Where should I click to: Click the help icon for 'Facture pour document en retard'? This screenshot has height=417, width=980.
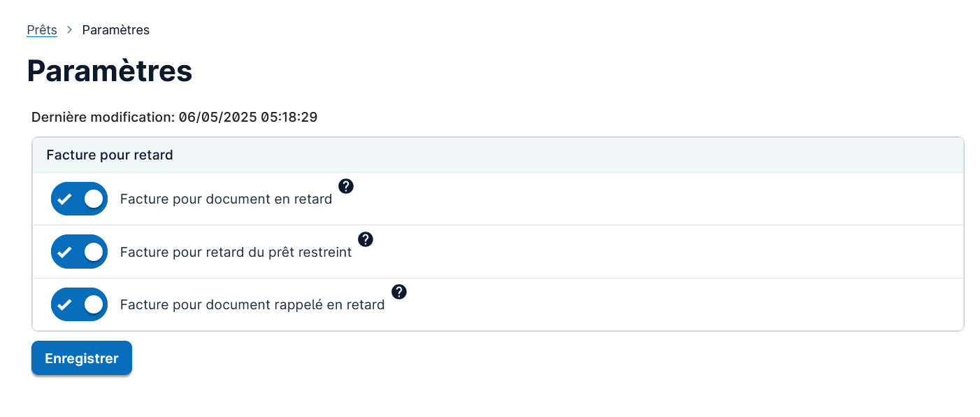345,186
